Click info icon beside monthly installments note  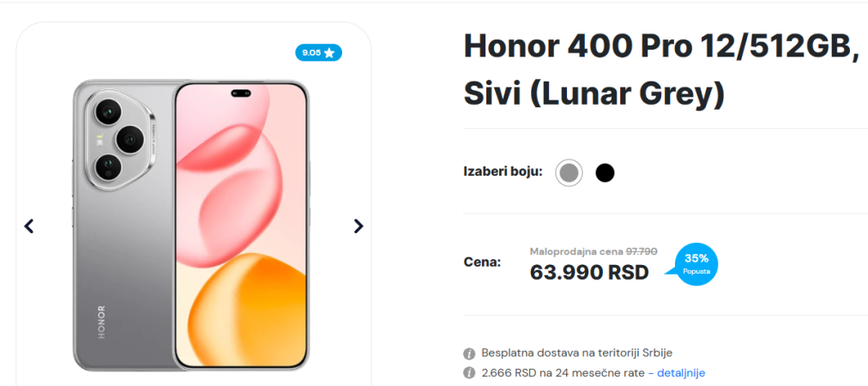pyautogui.click(x=469, y=373)
